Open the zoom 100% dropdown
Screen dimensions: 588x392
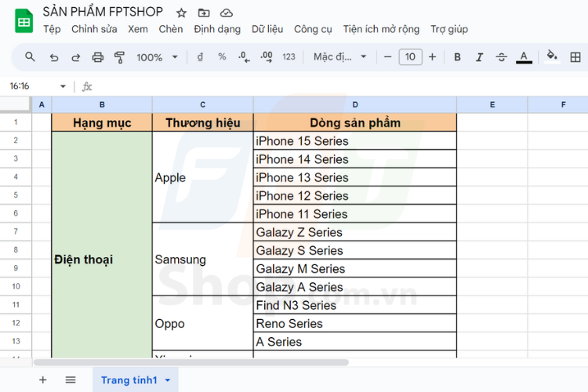click(157, 57)
